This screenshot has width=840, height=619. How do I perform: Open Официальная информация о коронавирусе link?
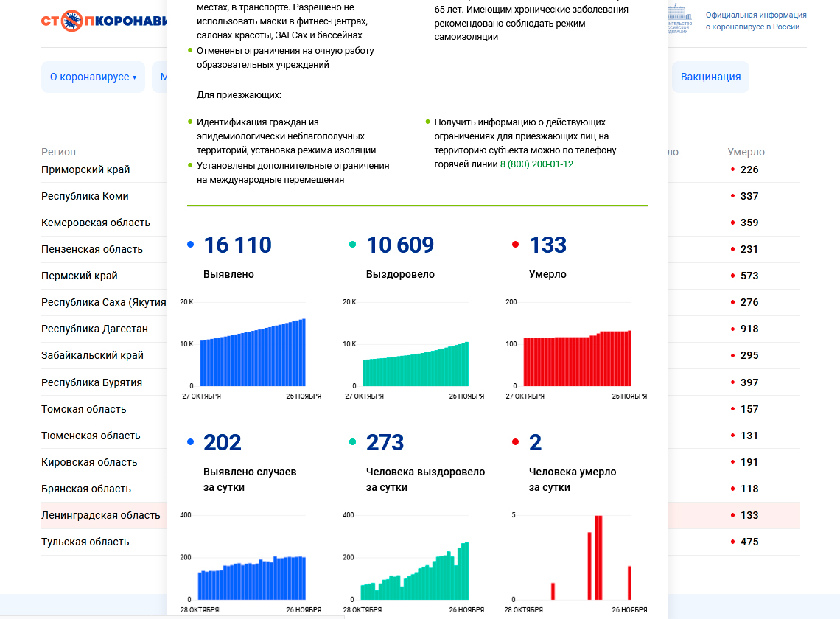pyautogui.click(x=755, y=21)
